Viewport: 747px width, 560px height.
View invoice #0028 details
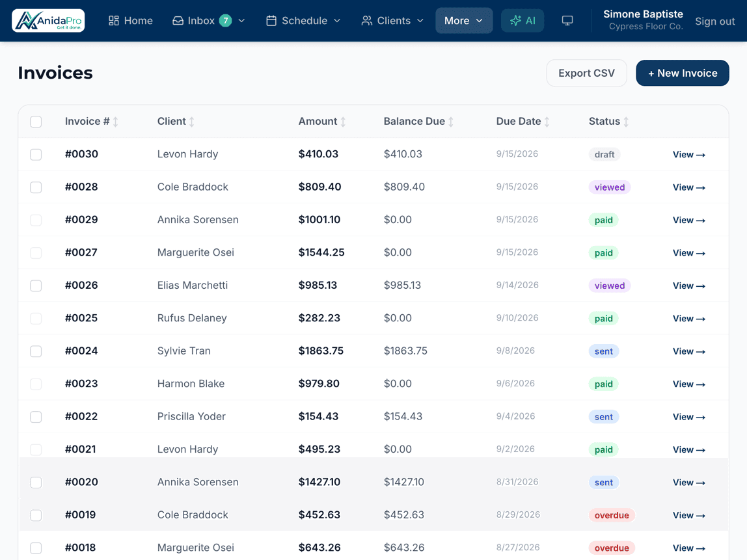(689, 187)
